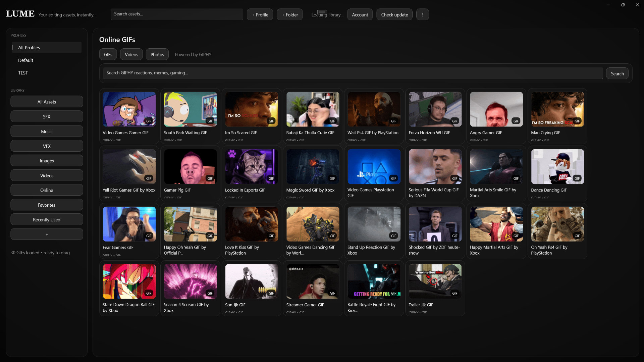Open the Videos library category in sidebar
644x362 pixels.
(x=47, y=175)
